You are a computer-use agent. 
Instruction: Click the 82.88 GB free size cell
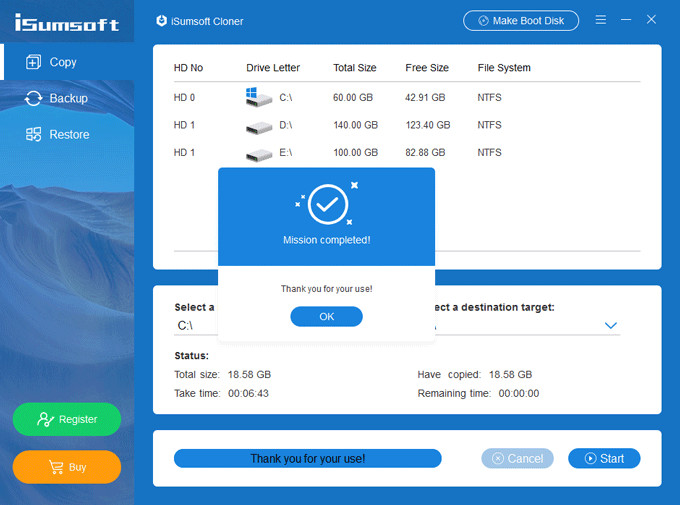(x=425, y=152)
